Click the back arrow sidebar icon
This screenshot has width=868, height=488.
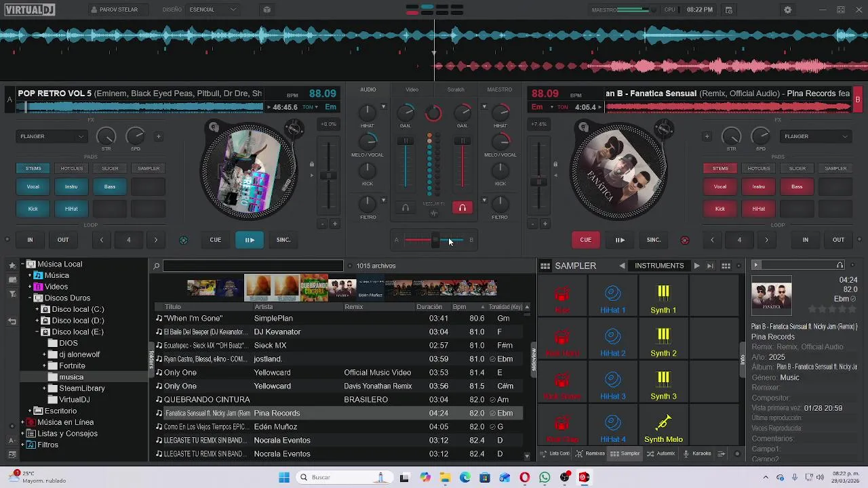12,322
